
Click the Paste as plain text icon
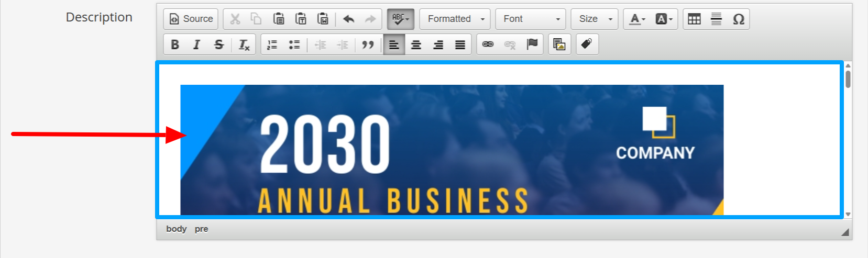coord(301,19)
